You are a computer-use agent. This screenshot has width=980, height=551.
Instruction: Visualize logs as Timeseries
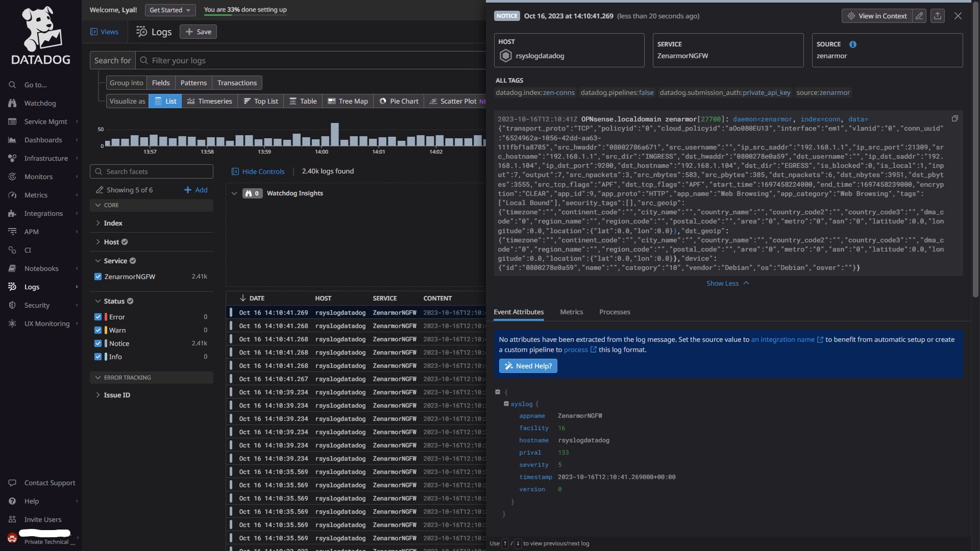(209, 101)
